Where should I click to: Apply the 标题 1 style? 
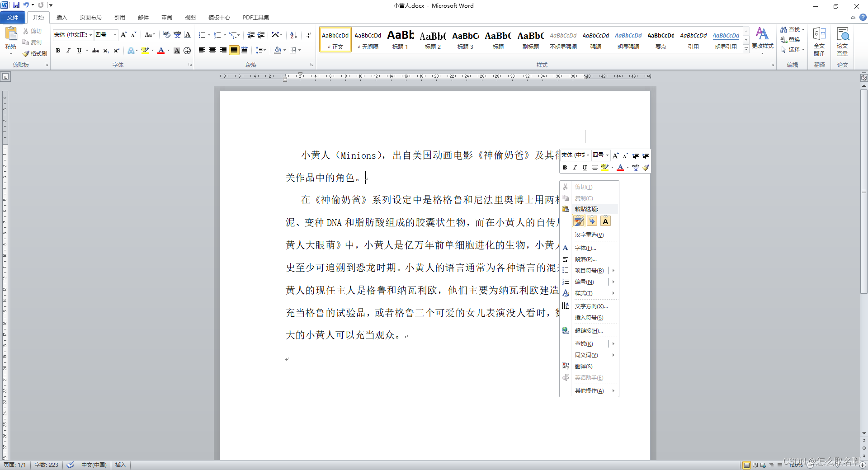point(400,40)
